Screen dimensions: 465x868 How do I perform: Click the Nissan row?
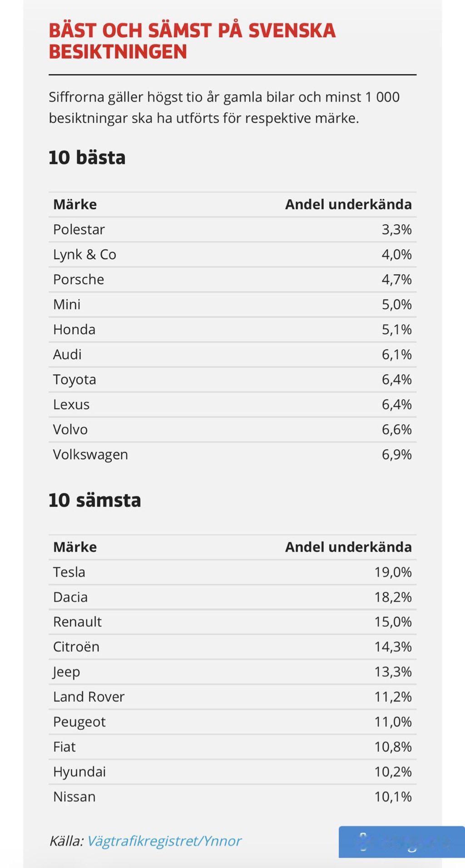(232, 796)
